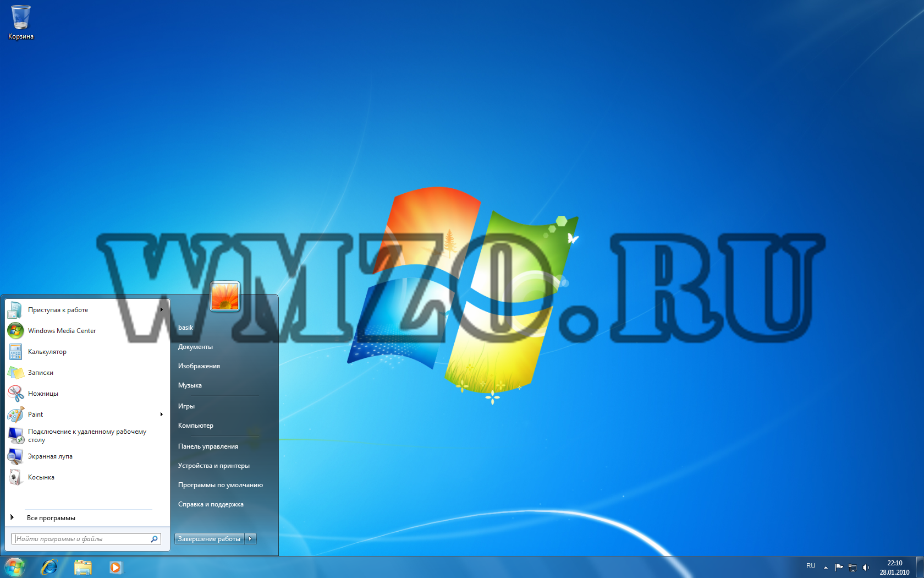This screenshot has height=578, width=924.
Task: Click the user account picture
Action: 225,296
